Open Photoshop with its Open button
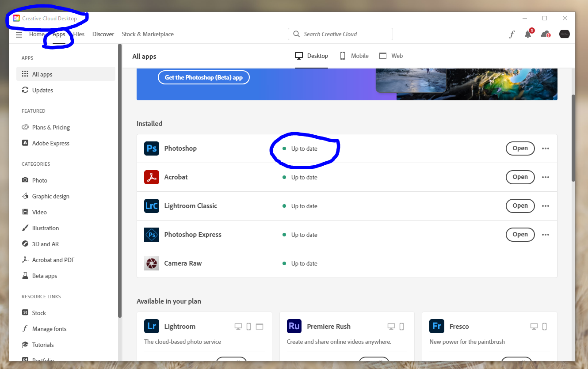Viewport: 588px width, 369px height. tap(520, 148)
